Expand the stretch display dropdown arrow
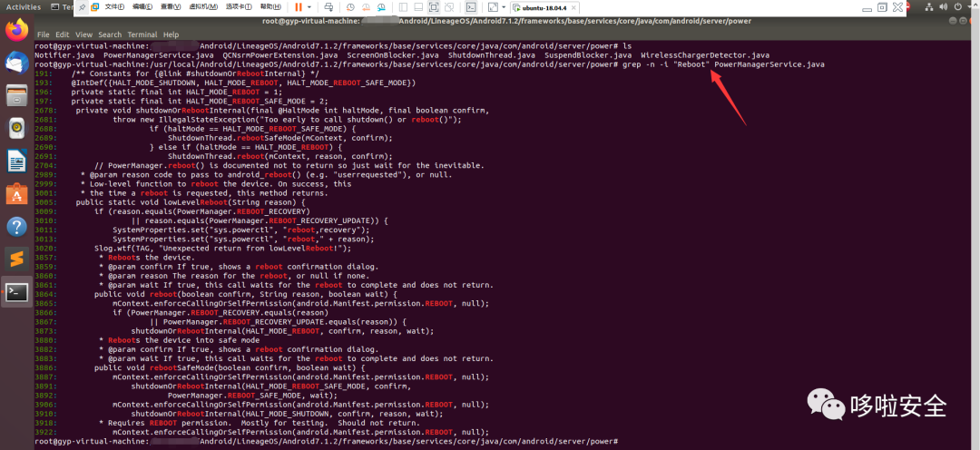The image size is (980, 450). click(503, 7)
